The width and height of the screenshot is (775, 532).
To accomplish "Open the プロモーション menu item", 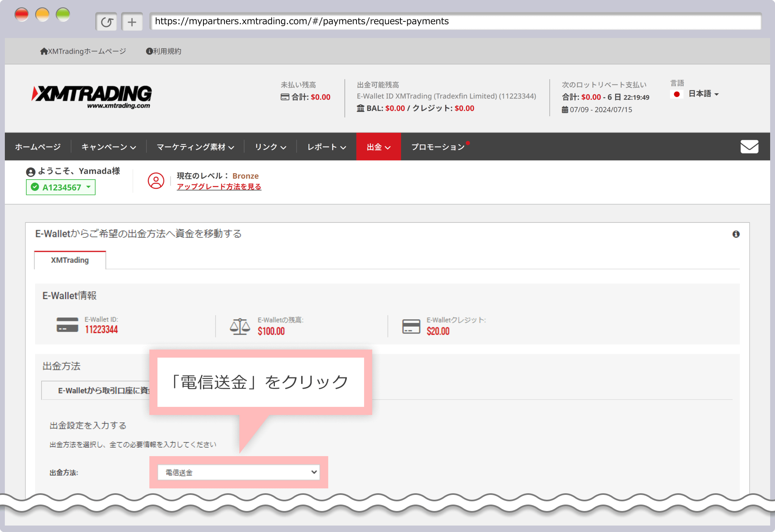I will pos(438,147).
